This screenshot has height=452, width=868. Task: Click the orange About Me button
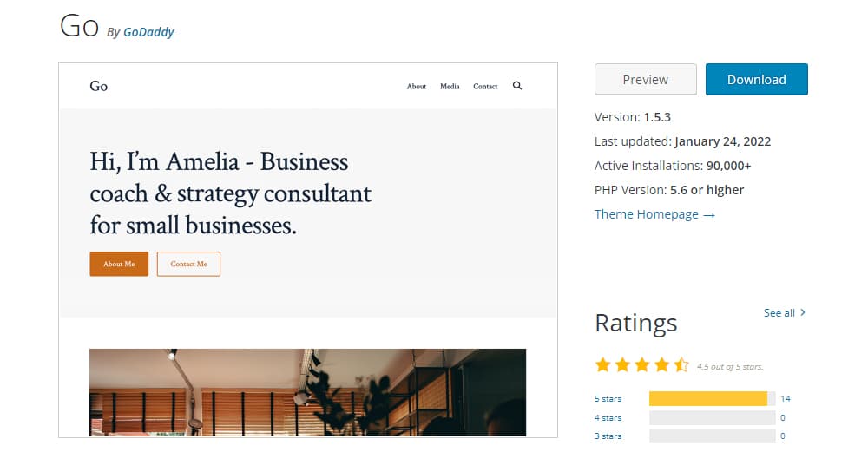point(119,264)
